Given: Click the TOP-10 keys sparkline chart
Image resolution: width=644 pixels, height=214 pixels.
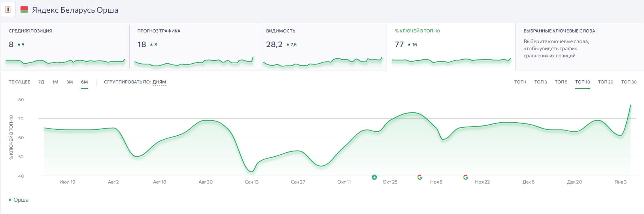Looking at the screenshot, I should point(451,61).
